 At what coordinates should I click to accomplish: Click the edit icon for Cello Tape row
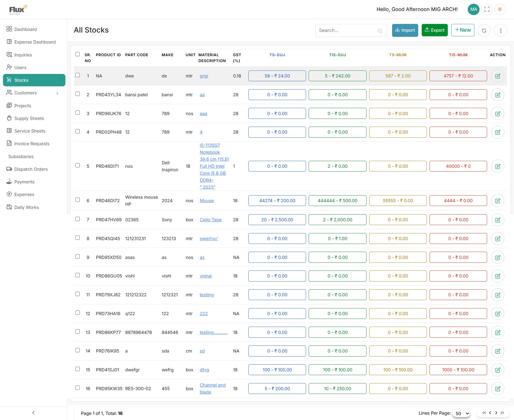(x=498, y=220)
